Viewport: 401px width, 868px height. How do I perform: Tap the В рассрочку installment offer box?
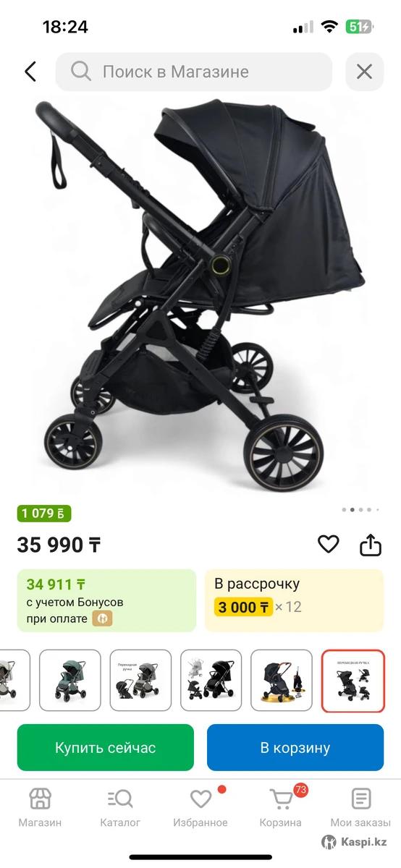pos(294,600)
